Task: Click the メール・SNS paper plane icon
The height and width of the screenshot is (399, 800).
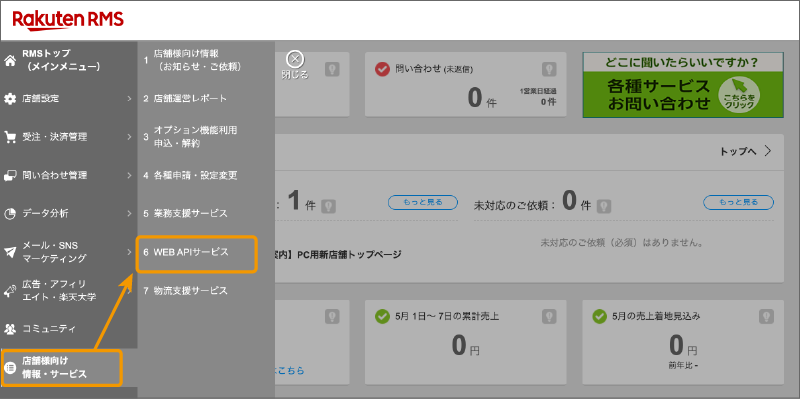Action: point(10,252)
